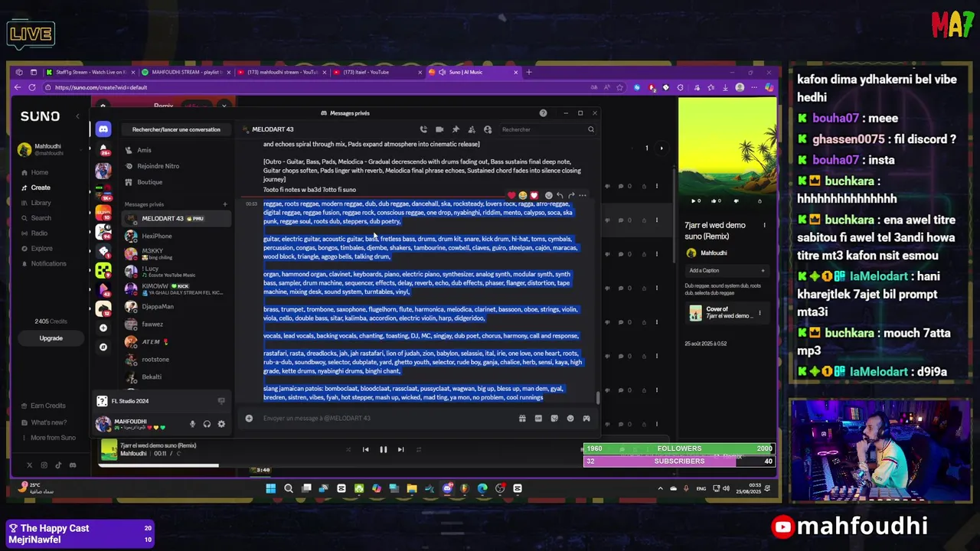Click the Suno Upgrade button

pyautogui.click(x=51, y=338)
